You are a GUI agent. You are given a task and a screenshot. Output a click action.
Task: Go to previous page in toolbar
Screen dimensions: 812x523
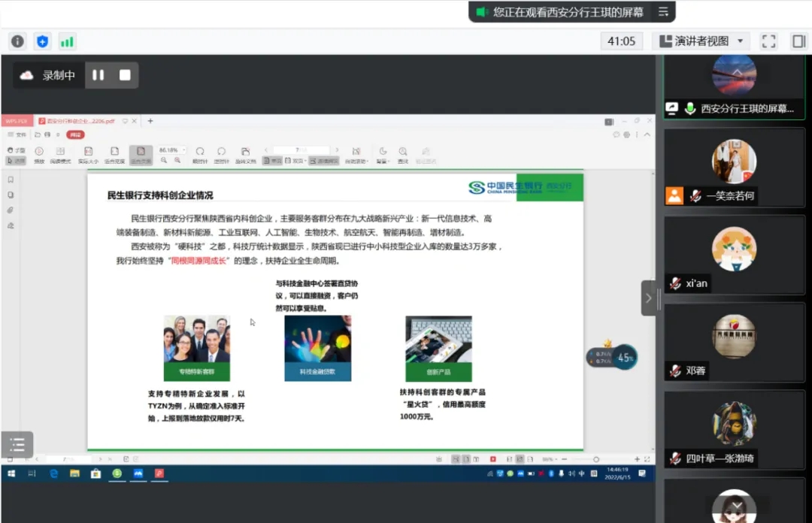[x=266, y=150]
